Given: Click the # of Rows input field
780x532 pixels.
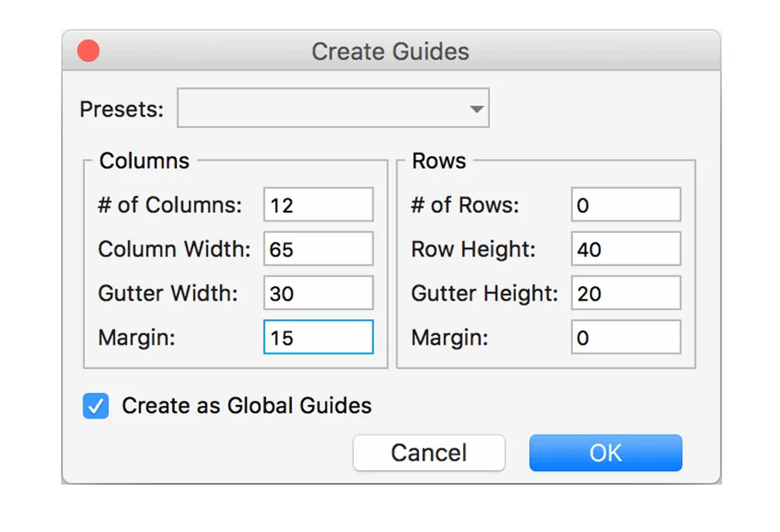Looking at the screenshot, I should click(626, 205).
